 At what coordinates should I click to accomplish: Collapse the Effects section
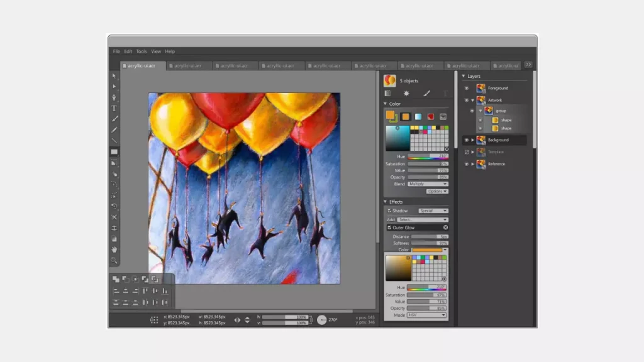click(x=386, y=202)
